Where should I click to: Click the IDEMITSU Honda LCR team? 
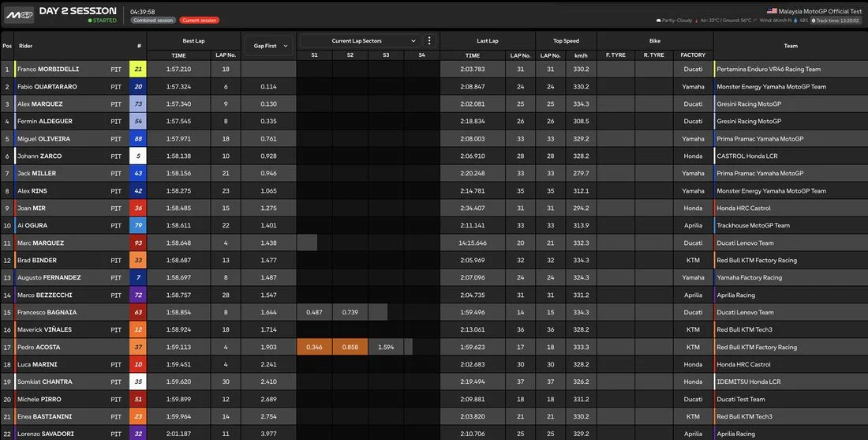748,382
